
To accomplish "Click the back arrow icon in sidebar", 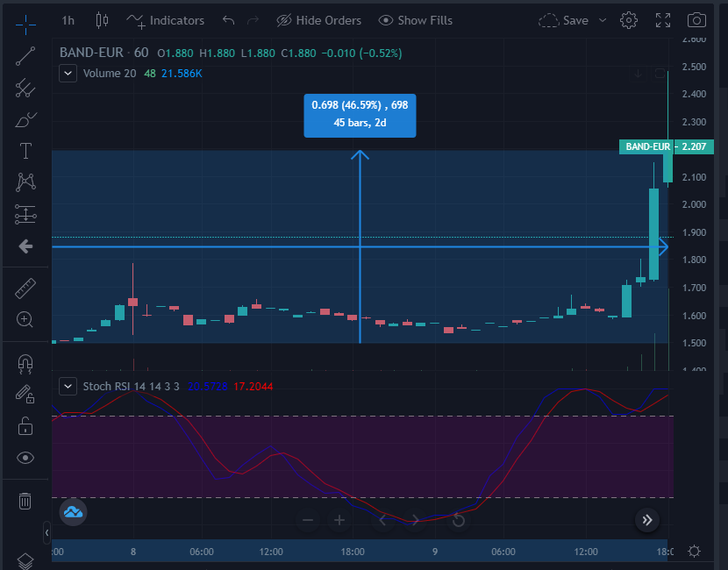I will pos(25,246).
